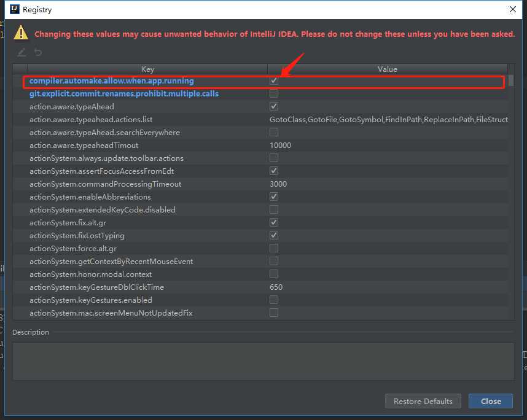The width and height of the screenshot is (527, 420).
Task: Uncheck action.aware.typeAhead checkbox
Action: point(274,106)
